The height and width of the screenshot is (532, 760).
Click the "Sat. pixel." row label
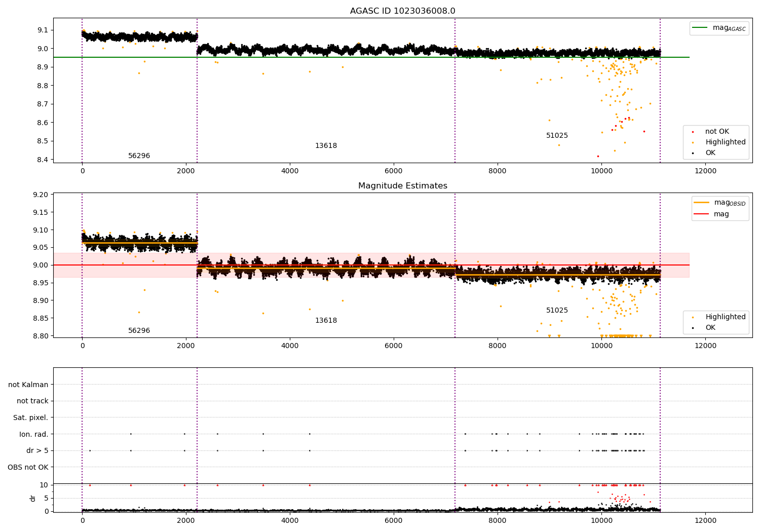point(31,417)
